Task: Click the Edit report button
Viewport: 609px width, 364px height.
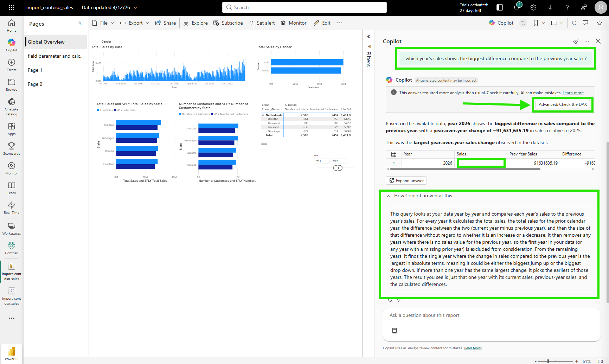Action: coord(322,23)
